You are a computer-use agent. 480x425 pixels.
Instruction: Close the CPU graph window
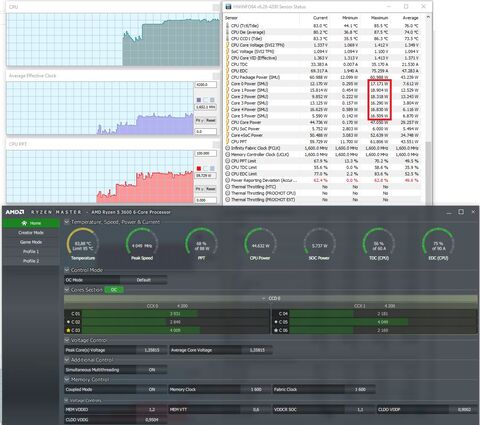click(x=216, y=7)
